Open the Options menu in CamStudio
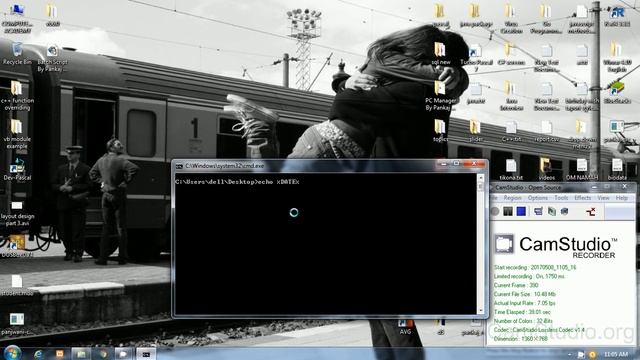The width and height of the screenshot is (640, 360). (538, 198)
